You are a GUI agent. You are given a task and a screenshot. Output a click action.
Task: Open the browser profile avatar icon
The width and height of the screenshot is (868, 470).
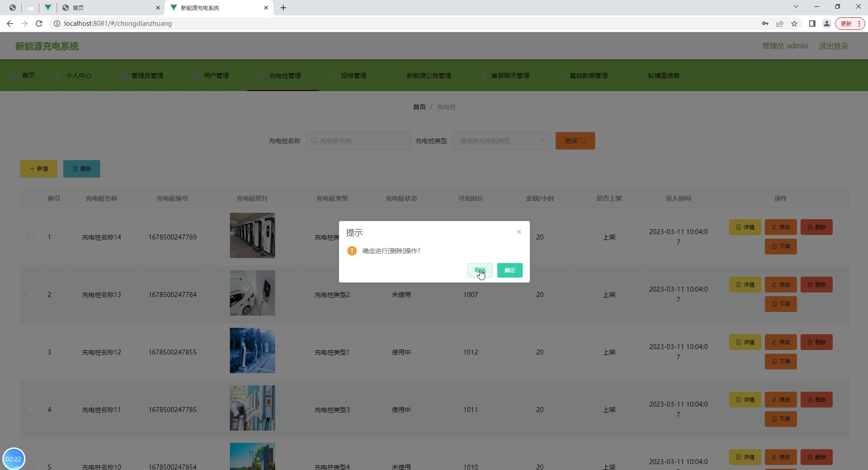point(827,24)
